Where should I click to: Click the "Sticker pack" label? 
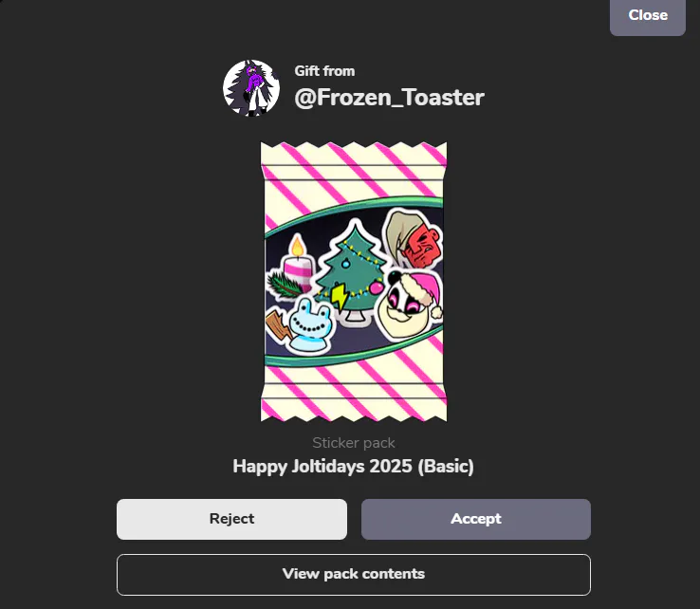pyautogui.click(x=354, y=442)
